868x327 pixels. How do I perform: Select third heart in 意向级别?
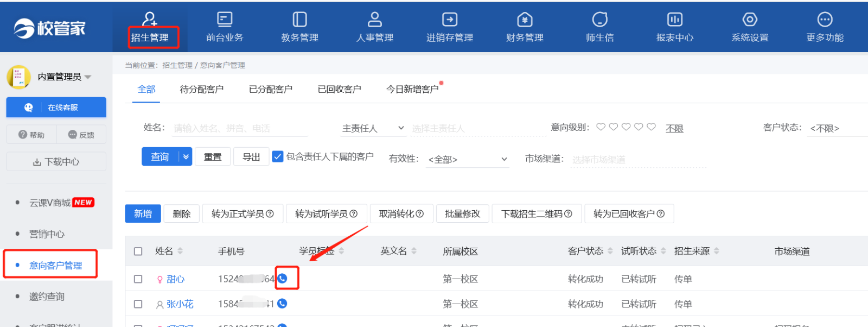point(626,127)
